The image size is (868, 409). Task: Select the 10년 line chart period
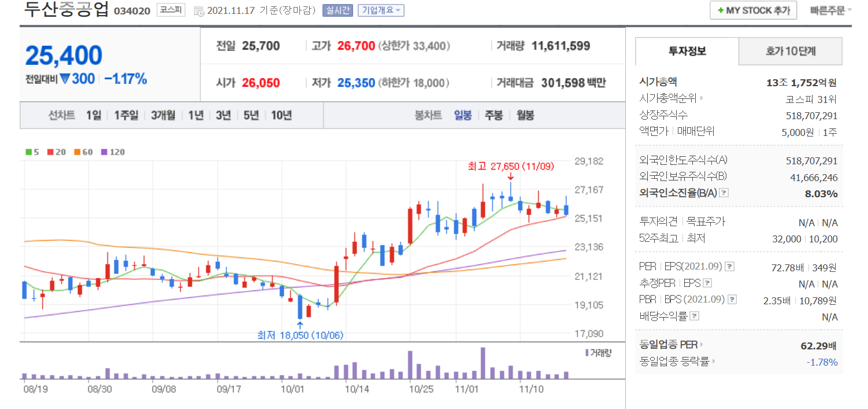(281, 115)
